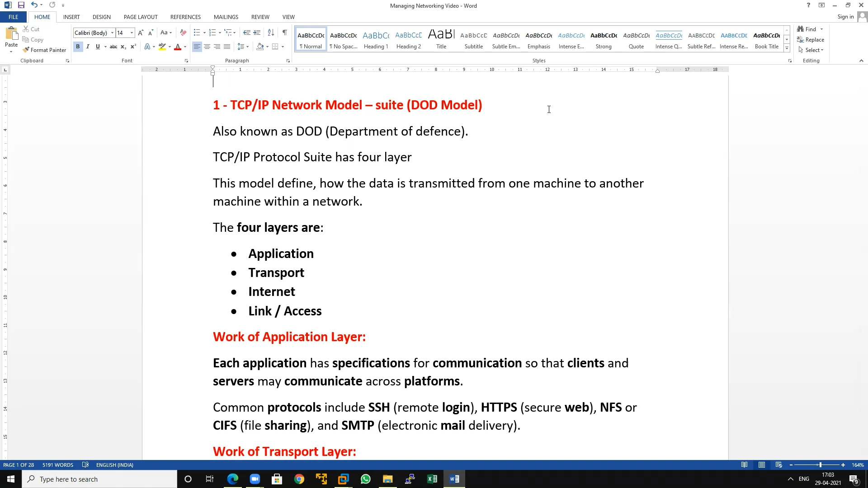This screenshot has width=868, height=488.
Task: Switch to Read Mode in the status bar
Action: tap(744, 465)
